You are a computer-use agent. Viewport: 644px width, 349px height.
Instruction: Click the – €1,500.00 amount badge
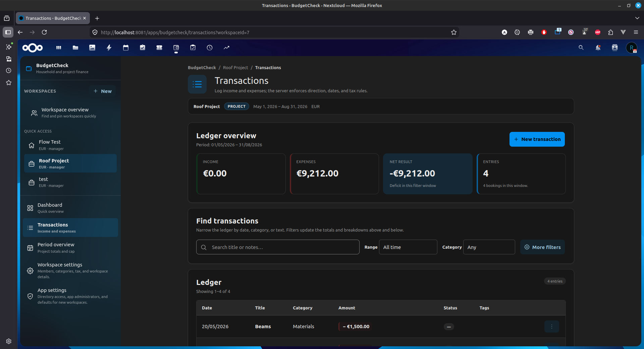(x=356, y=327)
